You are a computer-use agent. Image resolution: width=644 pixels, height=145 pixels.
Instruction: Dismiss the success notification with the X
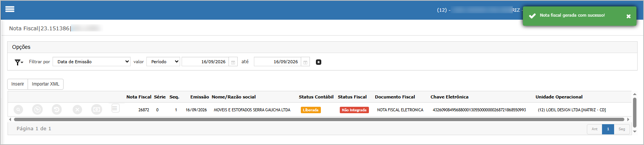628,16
